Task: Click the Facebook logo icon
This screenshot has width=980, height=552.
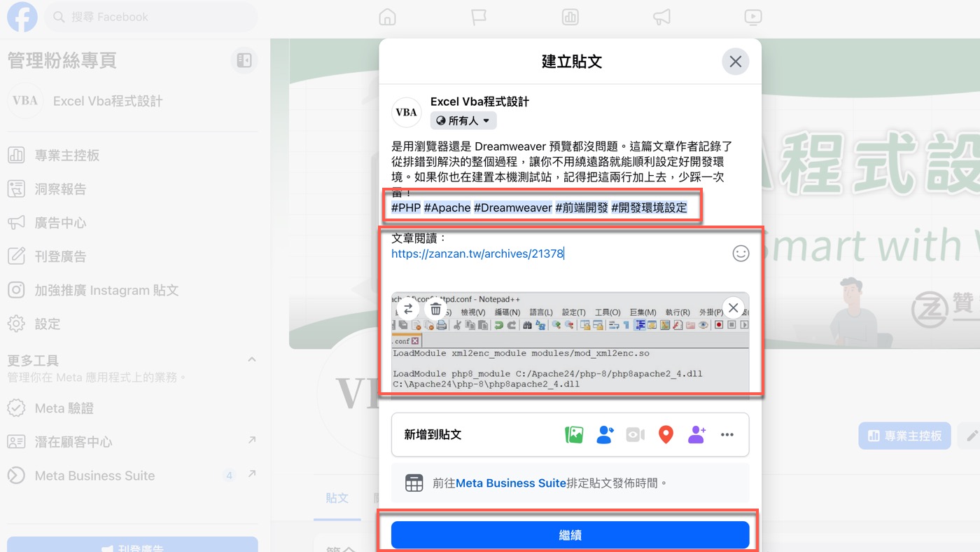Action: click(x=22, y=17)
